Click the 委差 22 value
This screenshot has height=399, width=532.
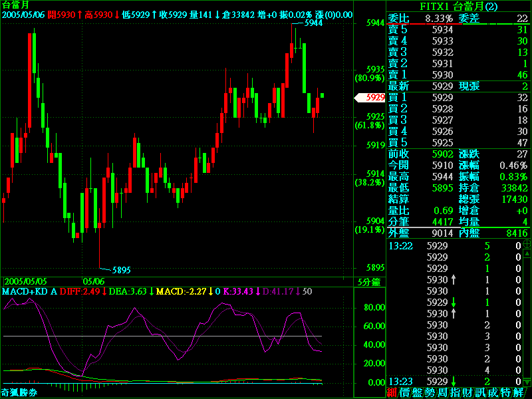click(523, 19)
